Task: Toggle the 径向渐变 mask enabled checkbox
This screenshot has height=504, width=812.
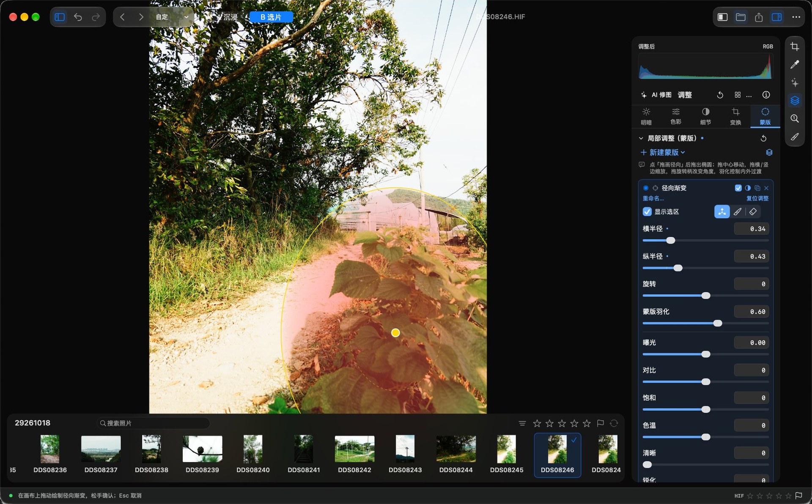Action: click(x=738, y=188)
